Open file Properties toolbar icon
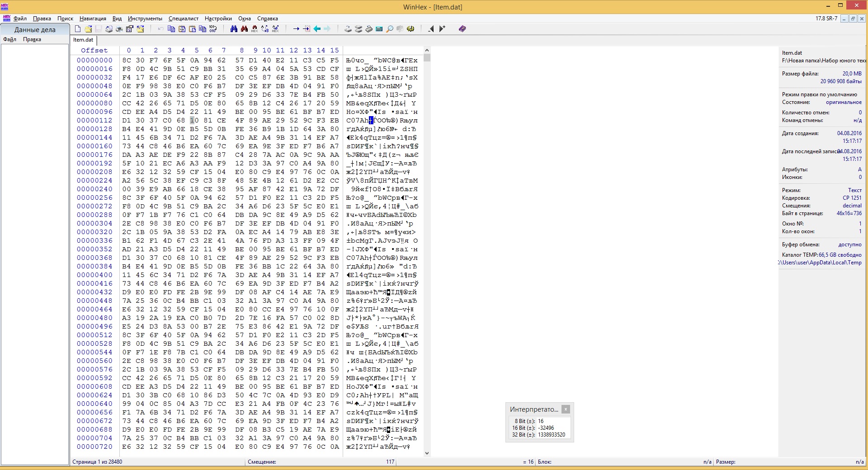 [x=130, y=28]
